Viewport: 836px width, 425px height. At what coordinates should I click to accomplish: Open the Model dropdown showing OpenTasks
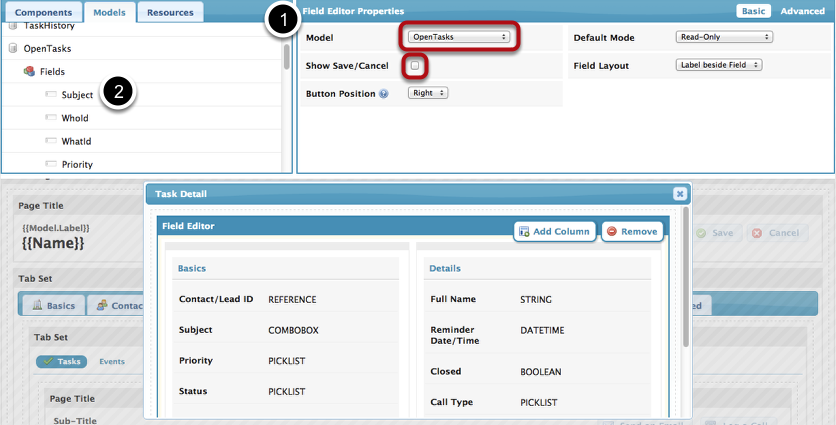tap(459, 37)
